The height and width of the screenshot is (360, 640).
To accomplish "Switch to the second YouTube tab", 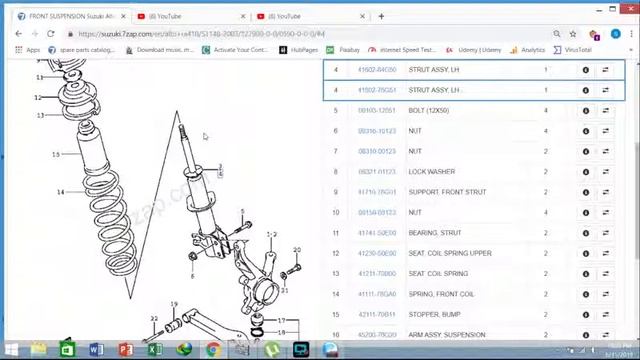I will pyautogui.click(x=311, y=16).
